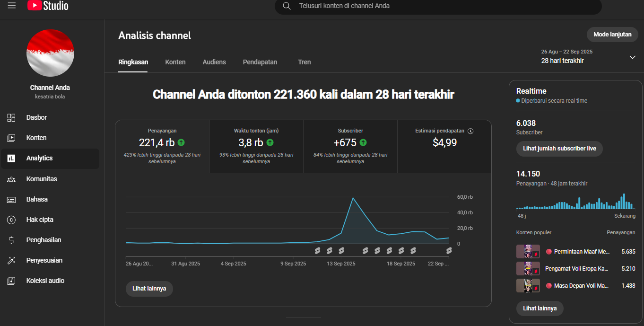The width and height of the screenshot is (644, 326).
Task: Click Lihat jumlah subscriber live button
Action: pos(559,149)
